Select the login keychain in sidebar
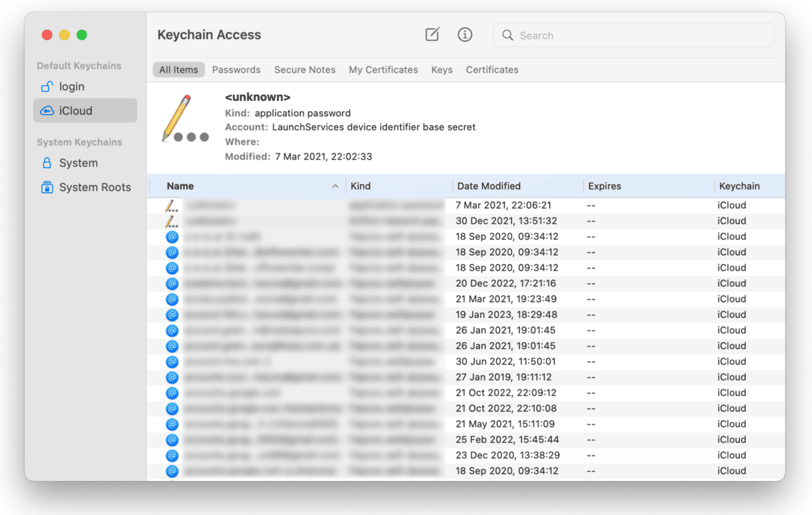 coord(85,86)
